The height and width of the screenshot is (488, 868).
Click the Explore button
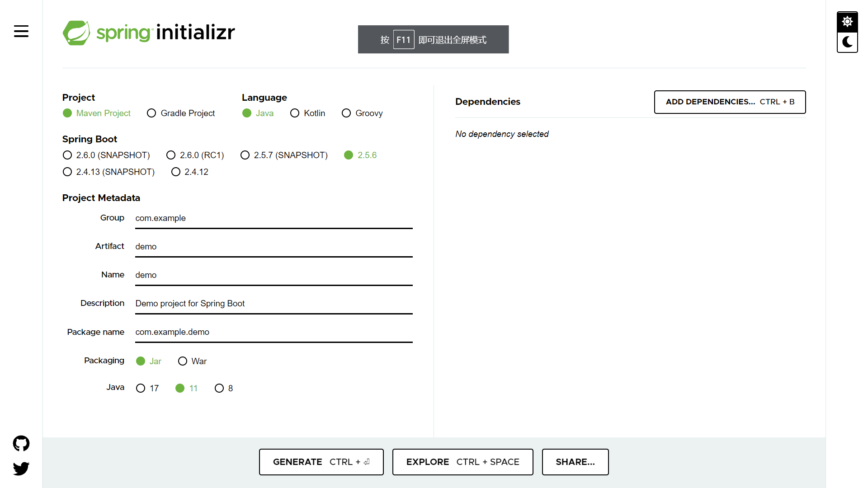pos(462,462)
